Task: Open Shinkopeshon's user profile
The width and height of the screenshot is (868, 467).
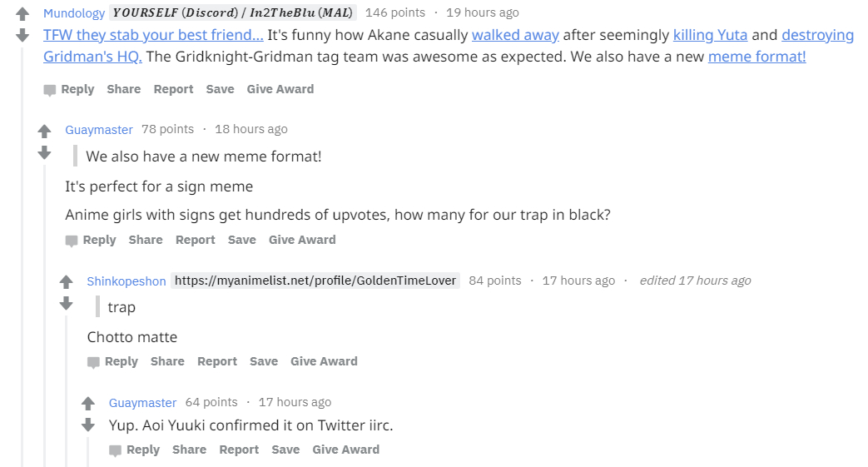Action: (126, 281)
